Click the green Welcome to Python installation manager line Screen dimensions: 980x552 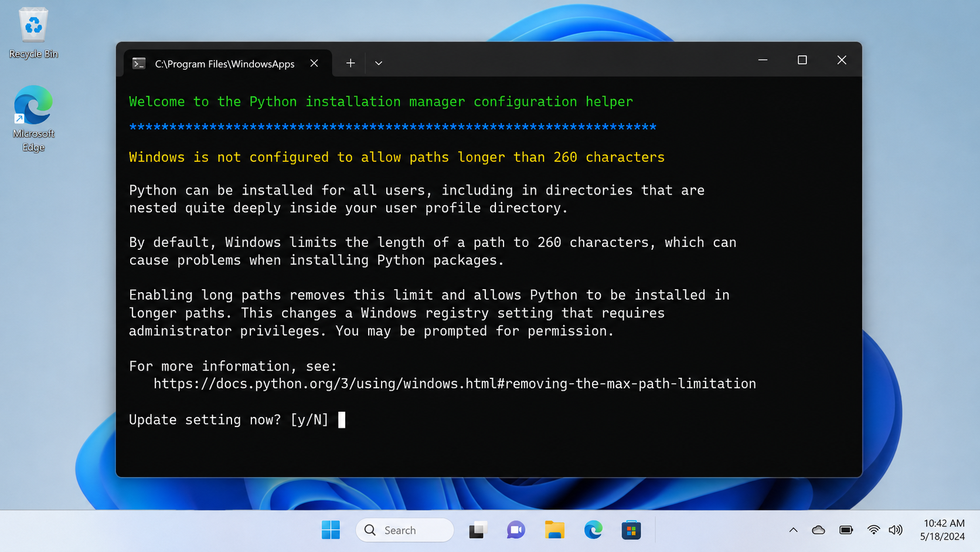(x=381, y=101)
